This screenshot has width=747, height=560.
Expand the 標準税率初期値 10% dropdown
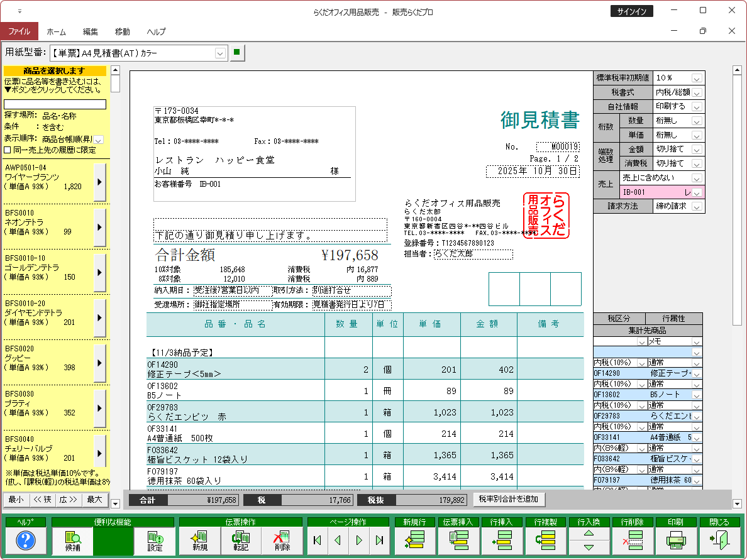click(697, 78)
